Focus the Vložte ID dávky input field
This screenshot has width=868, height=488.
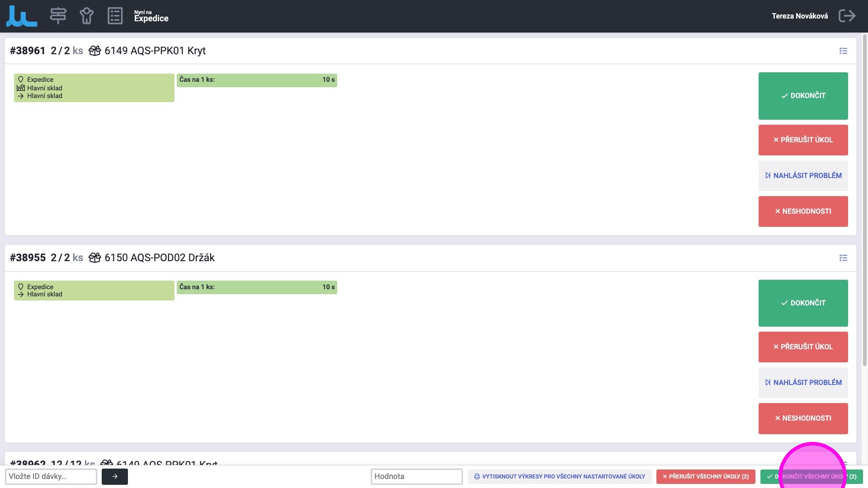[x=51, y=476]
